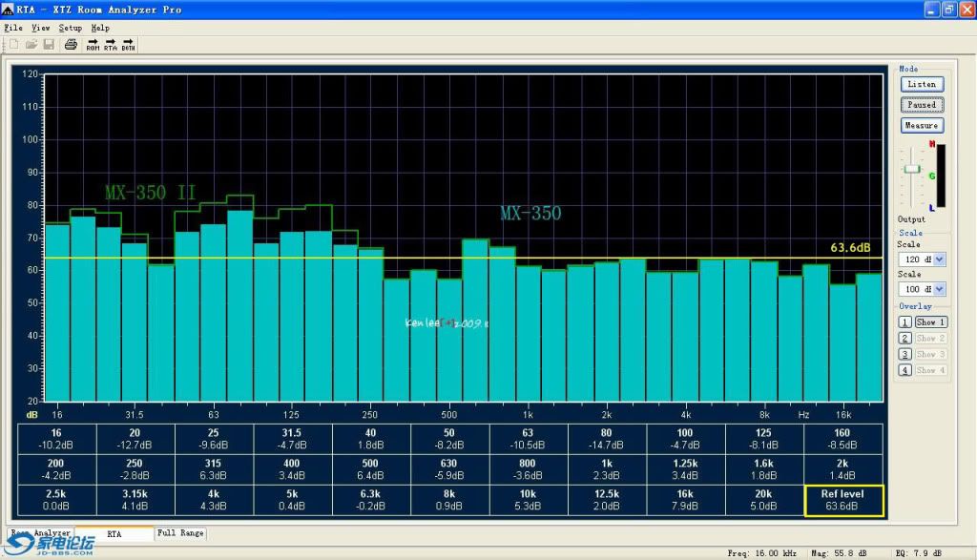Open the File menu
Screen dimensions: 977x560
pos(13,28)
